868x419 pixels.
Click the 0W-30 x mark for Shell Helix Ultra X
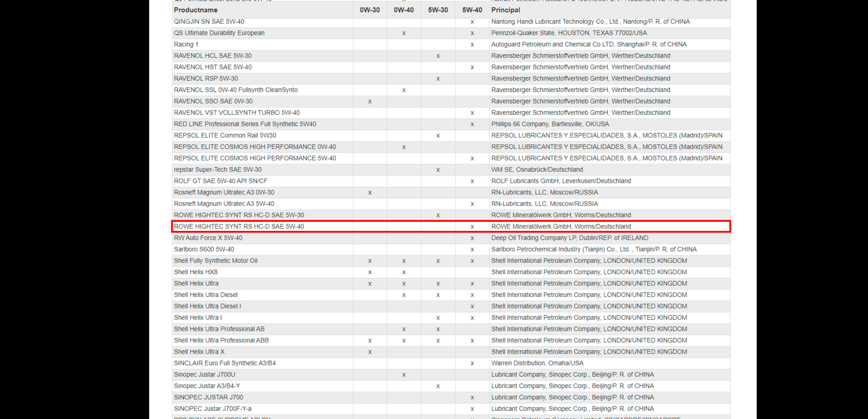click(x=370, y=352)
